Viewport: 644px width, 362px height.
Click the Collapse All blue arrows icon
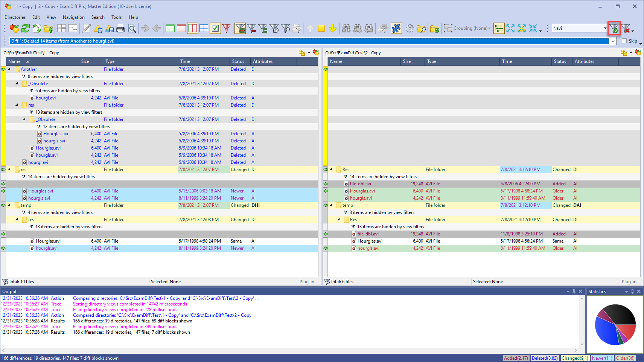(x=533, y=28)
